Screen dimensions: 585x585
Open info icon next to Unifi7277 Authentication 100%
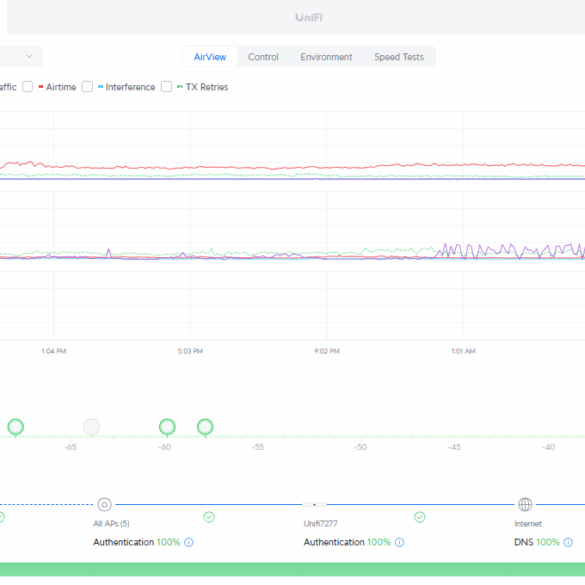pos(399,542)
